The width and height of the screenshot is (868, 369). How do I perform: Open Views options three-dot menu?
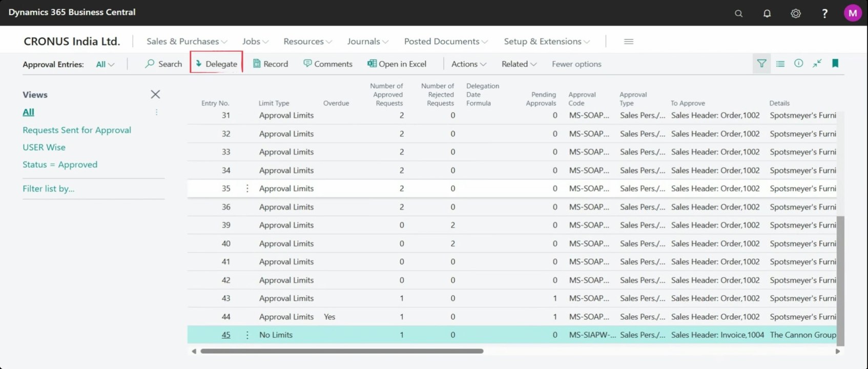(x=156, y=112)
